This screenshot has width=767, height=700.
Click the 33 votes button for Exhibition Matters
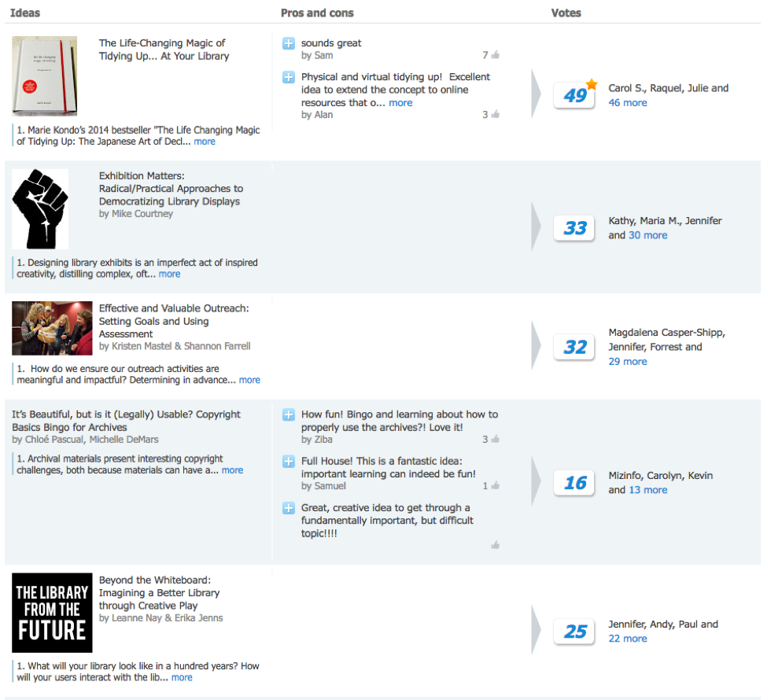coord(574,228)
